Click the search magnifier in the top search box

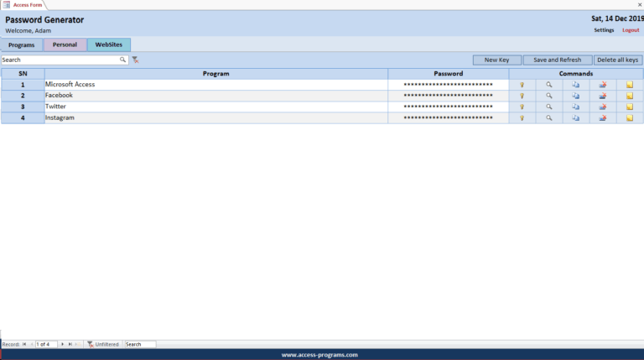pos(122,60)
